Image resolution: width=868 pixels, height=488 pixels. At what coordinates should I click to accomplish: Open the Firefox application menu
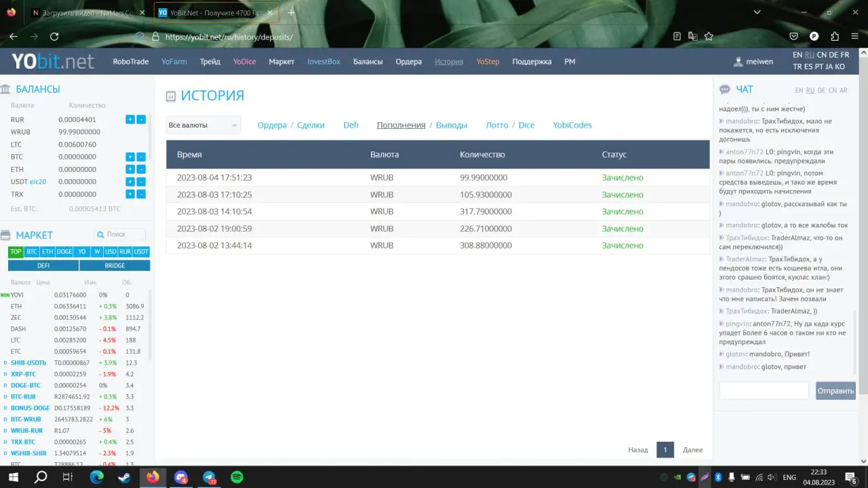pyautogui.click(x=853, y=37)
